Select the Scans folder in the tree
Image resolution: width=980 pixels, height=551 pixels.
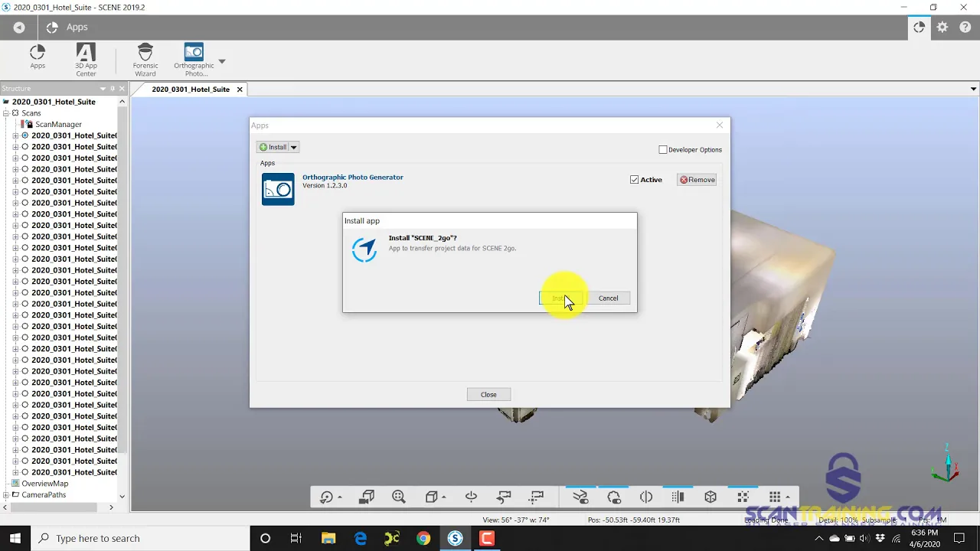(31, 113)
